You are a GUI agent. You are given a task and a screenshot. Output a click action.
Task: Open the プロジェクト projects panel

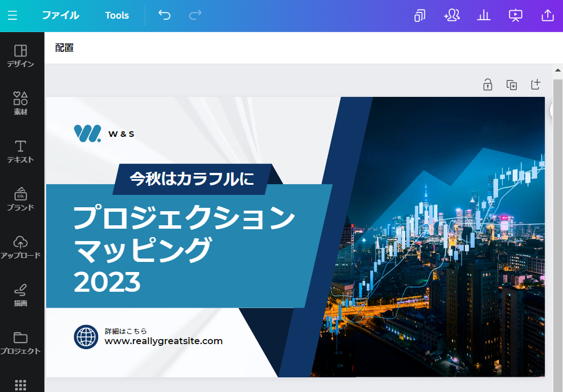pos(20,343)
